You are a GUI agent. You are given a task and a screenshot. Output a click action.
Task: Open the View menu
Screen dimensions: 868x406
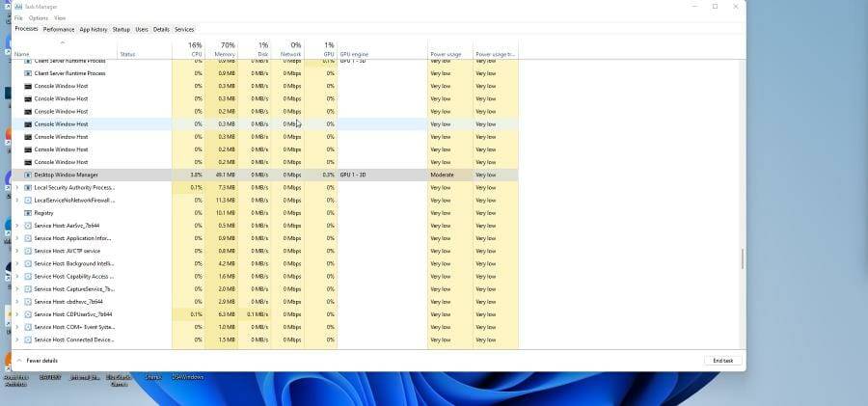[60, 18]
